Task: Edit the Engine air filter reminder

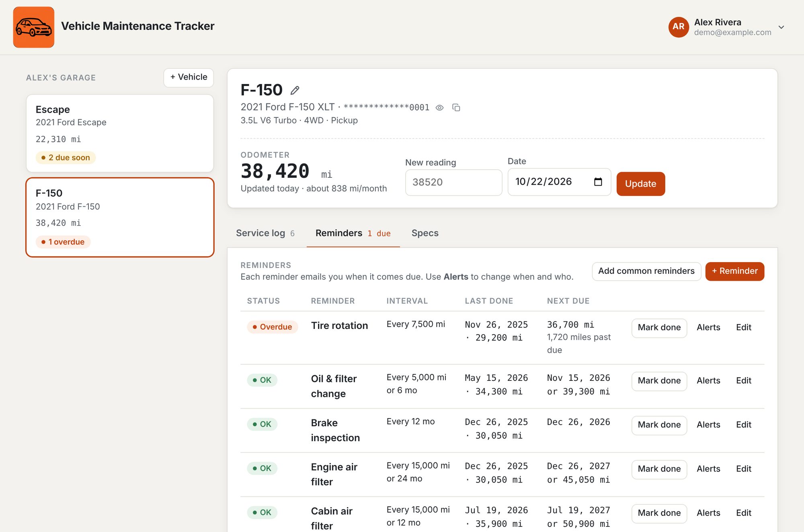Action: 744,469
